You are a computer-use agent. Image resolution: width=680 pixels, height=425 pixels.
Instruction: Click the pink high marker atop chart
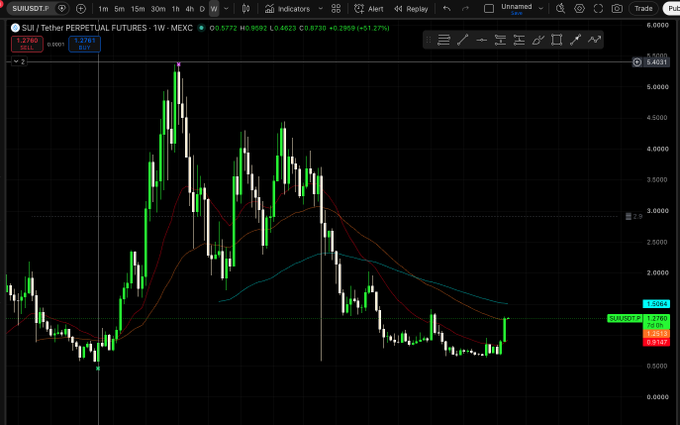point(178,64)
